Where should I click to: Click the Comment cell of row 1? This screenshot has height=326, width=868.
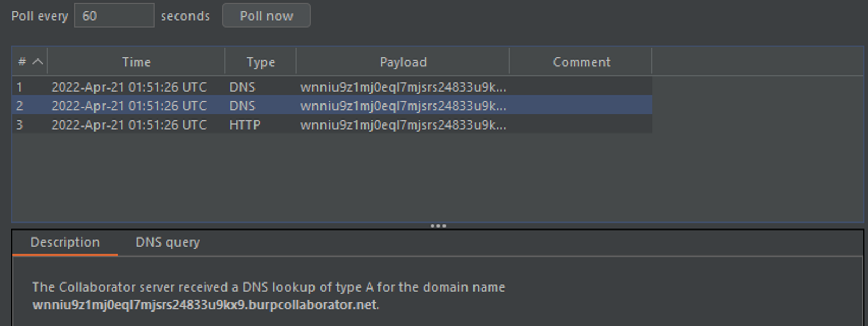coord(581,87)
